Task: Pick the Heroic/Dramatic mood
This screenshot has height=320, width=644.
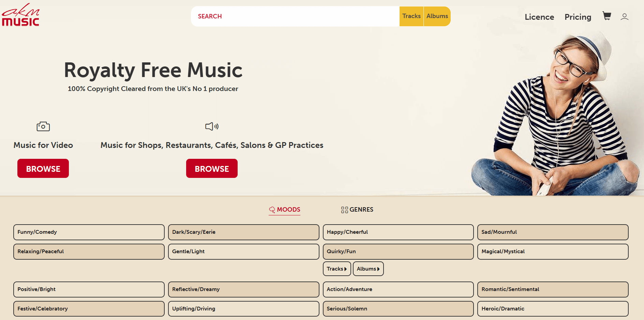Action: pyautogui.click(x=553, y=309)
